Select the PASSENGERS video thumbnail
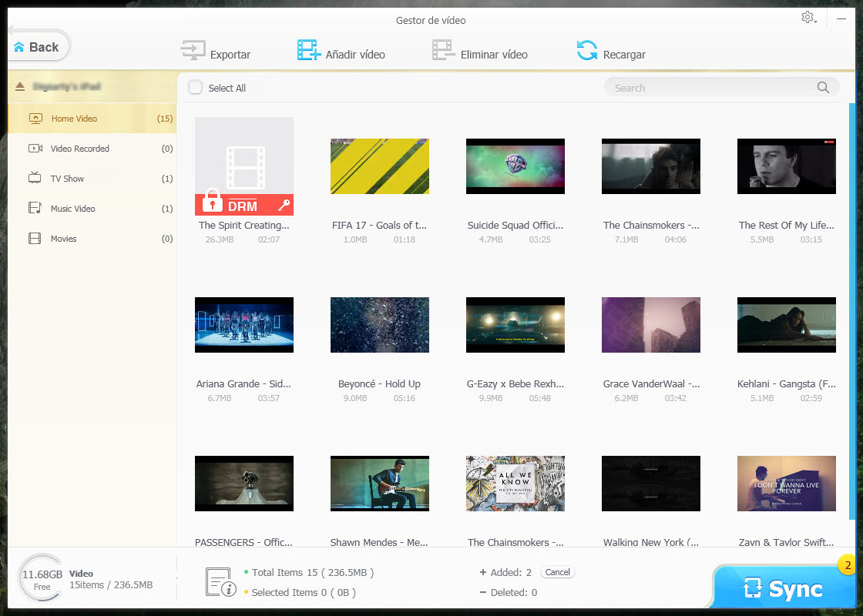The image size is (863, 616). pos(243,484)
